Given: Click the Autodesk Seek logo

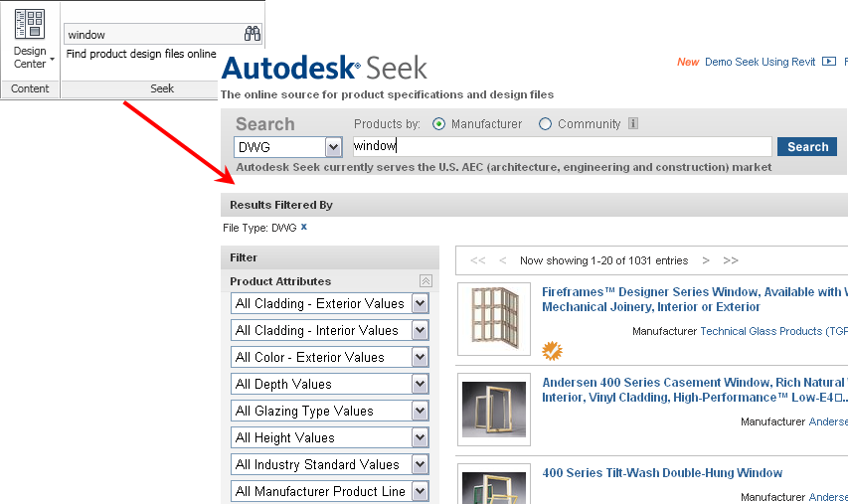Looking at the screenshot, I should pos(324,69).
